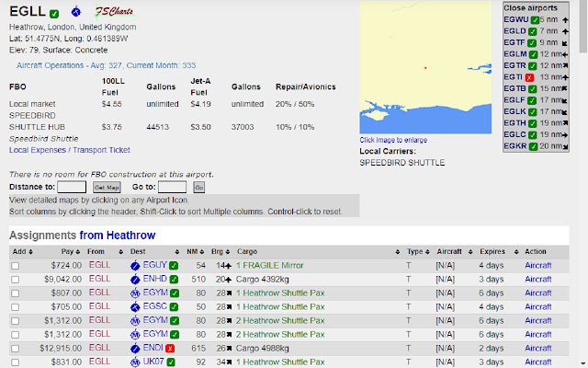Sort assignments by Dest column
The height and width of the screenshot is (368, 588).
154,251
